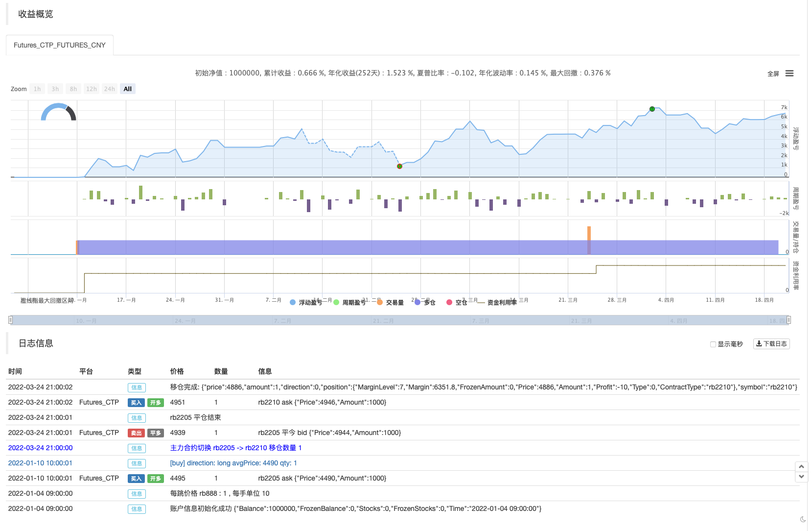Set chart zoom to 1h
The height and width of the screenshot is (531, 812).
point(37,89)
